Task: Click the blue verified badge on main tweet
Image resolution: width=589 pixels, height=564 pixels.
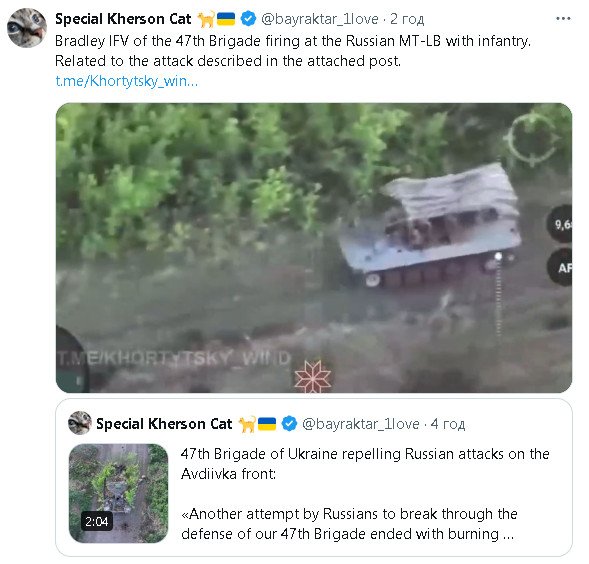Action: pyautogui.click(x=248, y=18)
